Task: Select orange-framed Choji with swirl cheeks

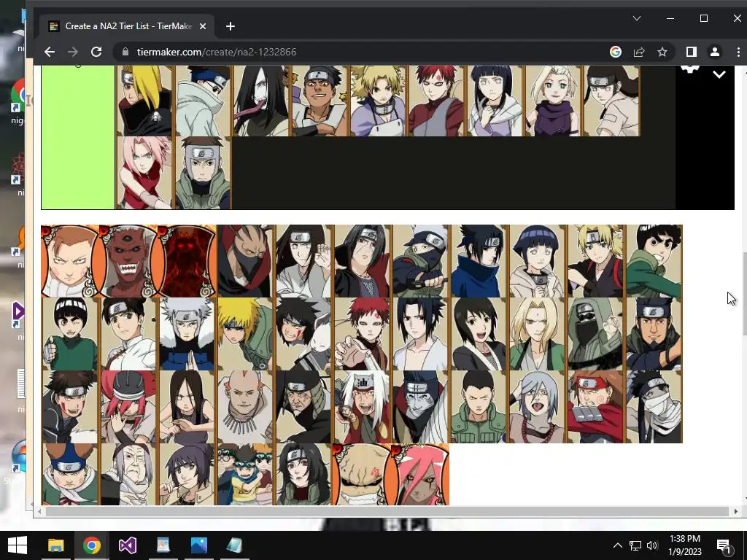Action: [70, 261]
